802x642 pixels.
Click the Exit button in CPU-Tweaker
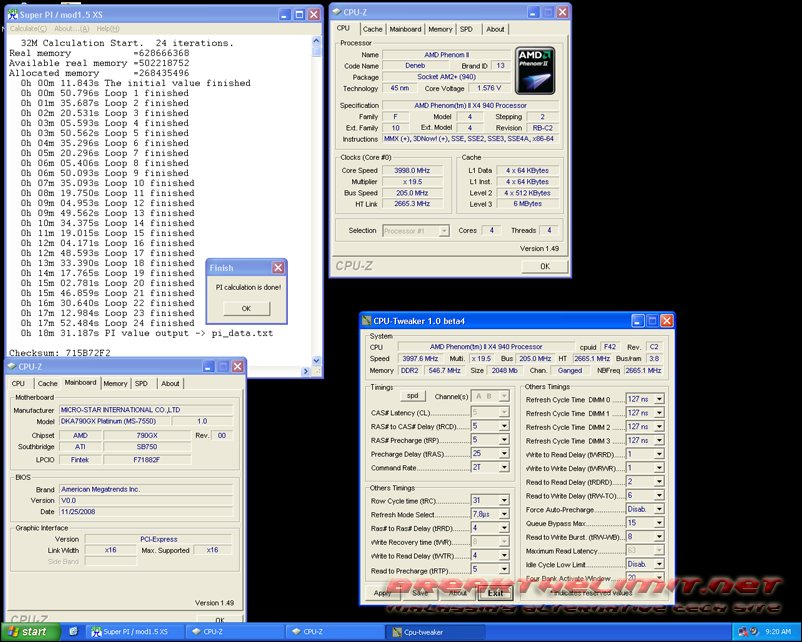click(495, 593)
